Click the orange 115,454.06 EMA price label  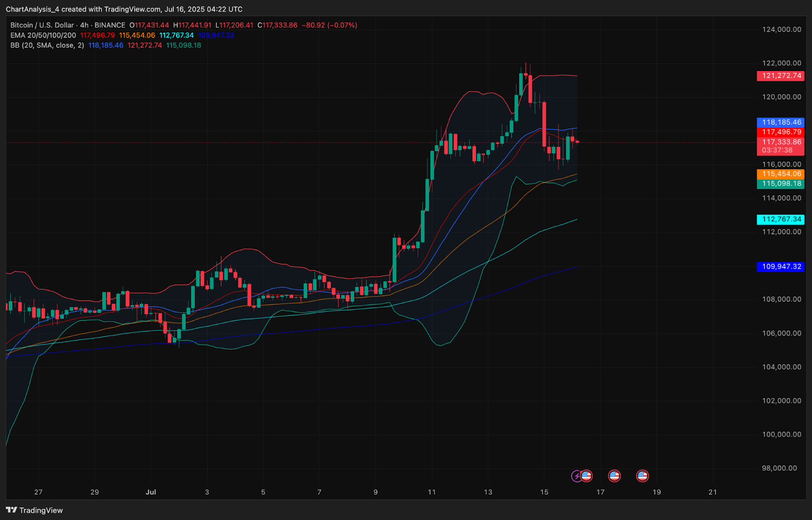(x=781, y=174)
